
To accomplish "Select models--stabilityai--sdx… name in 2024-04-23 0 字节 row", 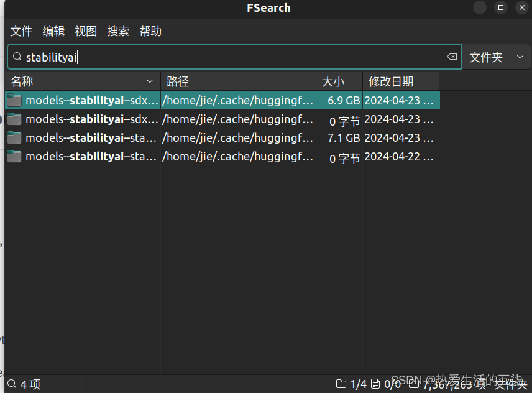I will point(92,119).
